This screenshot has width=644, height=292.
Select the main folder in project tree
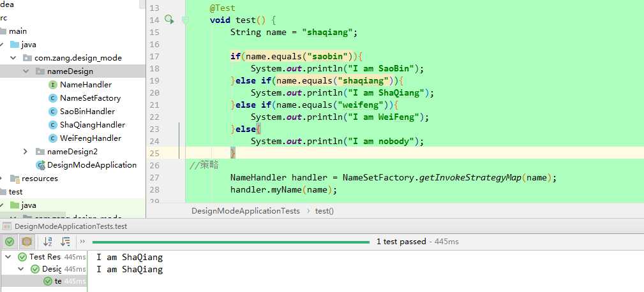(18, 31)
